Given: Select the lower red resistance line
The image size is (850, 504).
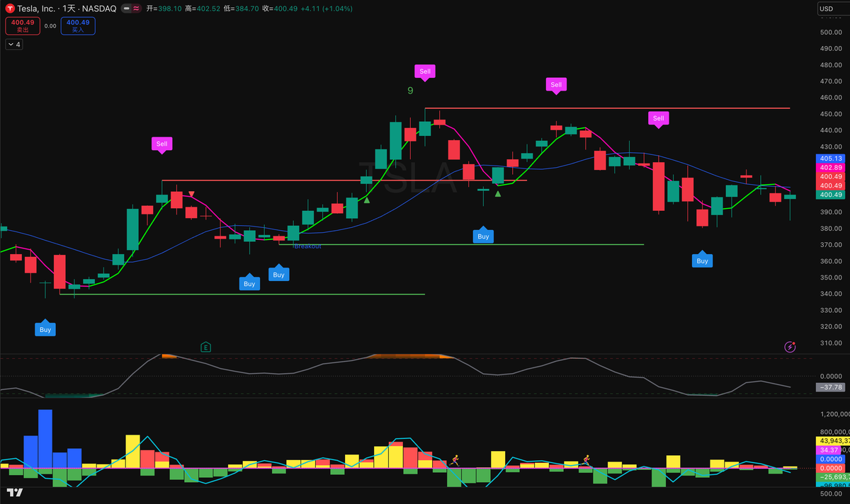Looking at the screenshot, I should click(344, 181).
